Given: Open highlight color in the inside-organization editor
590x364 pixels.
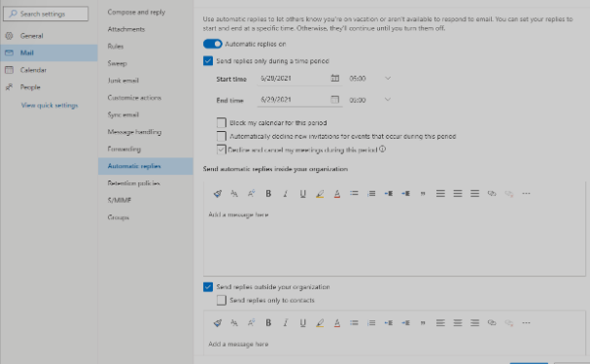Looking at the screenshot, I should 320,194.
